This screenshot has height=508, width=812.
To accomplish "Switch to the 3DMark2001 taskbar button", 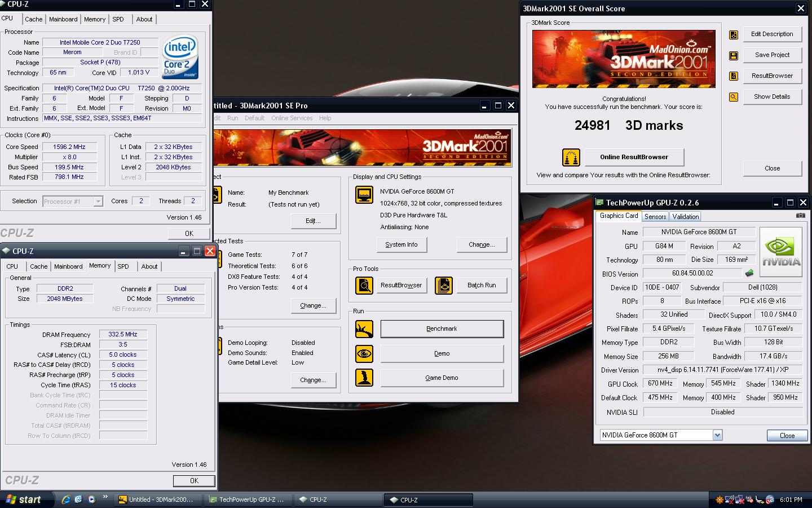I will [x=157, y=500].
